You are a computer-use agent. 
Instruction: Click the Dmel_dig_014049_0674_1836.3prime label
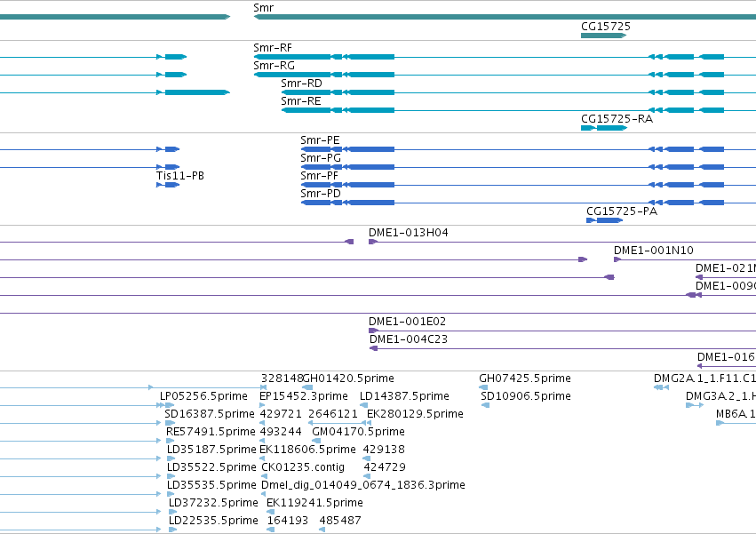(x=363, y=485)
